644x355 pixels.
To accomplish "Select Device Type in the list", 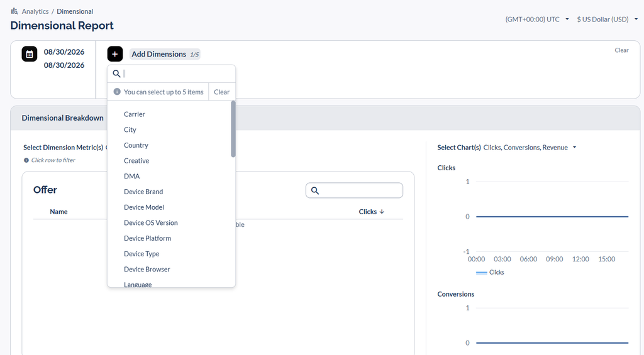I will pyautogui.click(x=142, y=254).
